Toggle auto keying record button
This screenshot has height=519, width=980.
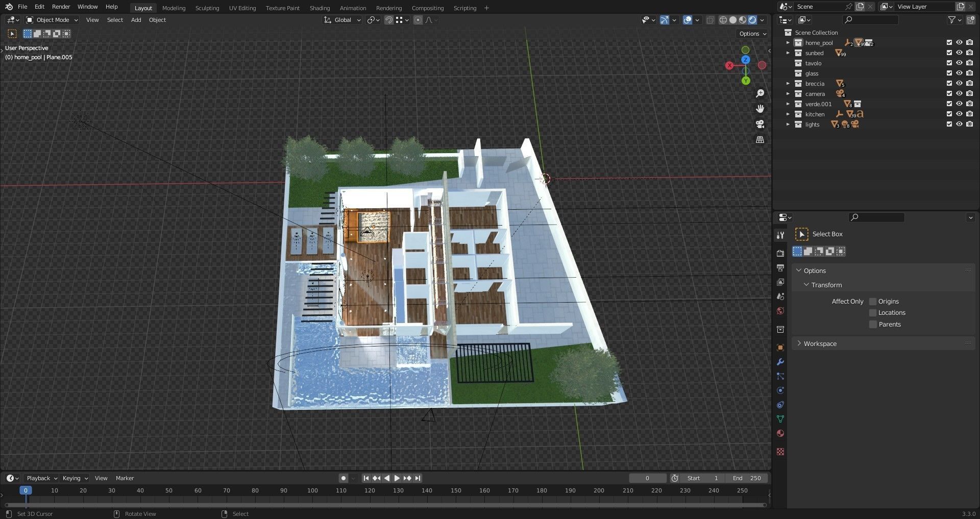point(344,478)
